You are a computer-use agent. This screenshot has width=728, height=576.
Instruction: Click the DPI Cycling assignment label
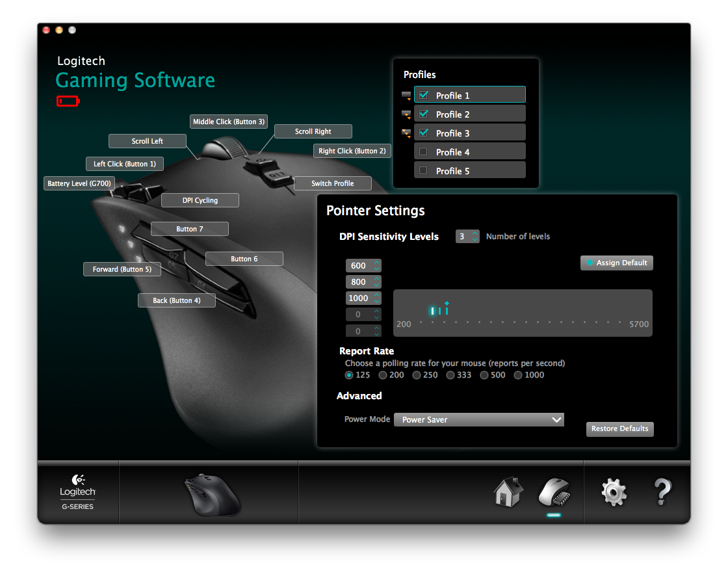coord(200,200)
